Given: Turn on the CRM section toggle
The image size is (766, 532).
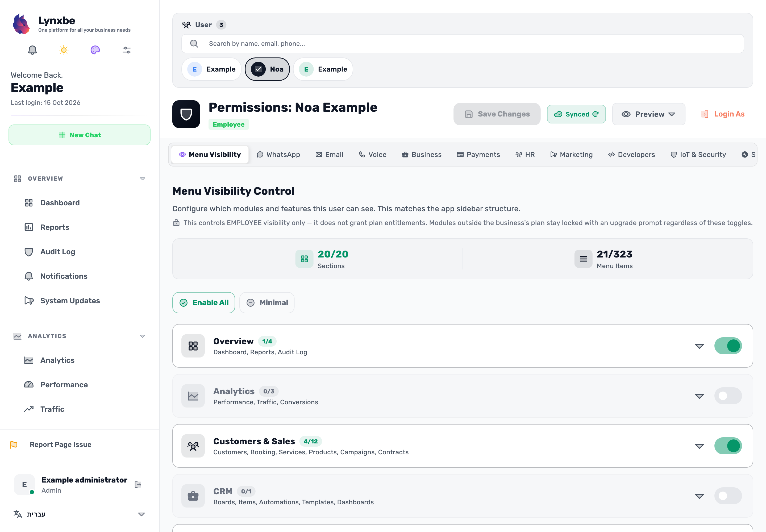Looking at the screenshot, I should click(728, 496).
